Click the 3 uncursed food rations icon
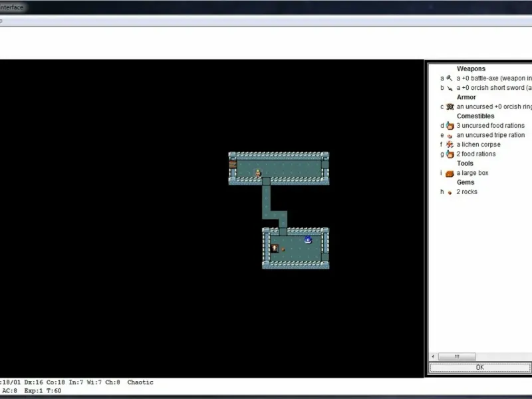 pyautogui.click(x=450, y=126)
